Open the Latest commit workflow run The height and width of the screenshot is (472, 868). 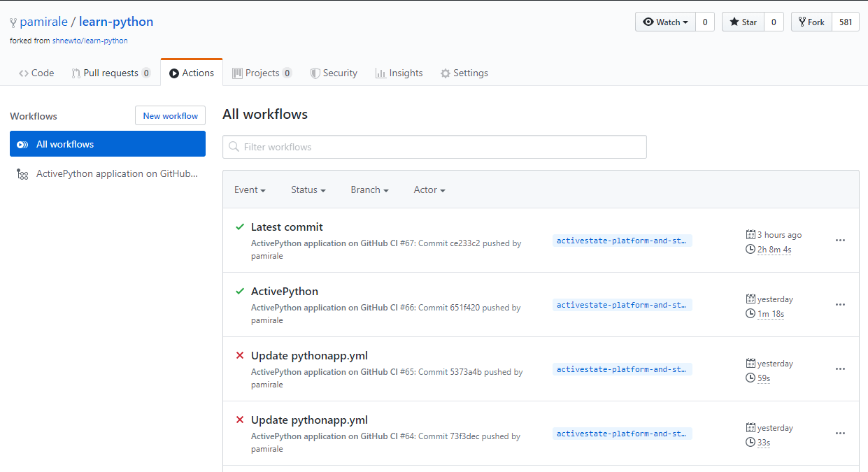(x=287, y=227)
